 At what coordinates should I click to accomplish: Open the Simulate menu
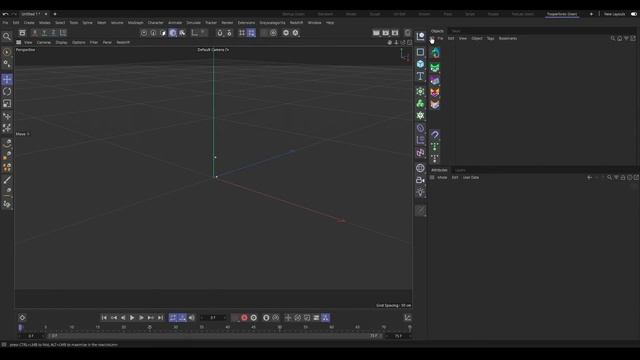[193, 23]
